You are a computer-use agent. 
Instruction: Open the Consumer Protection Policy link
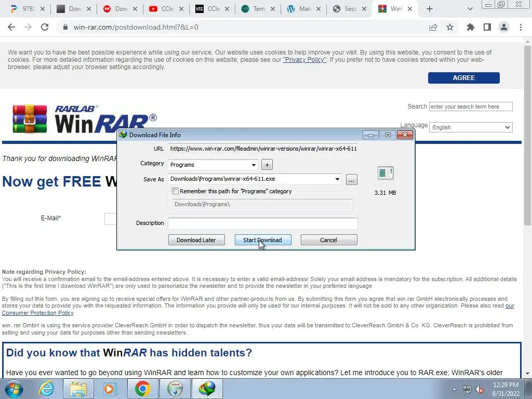tap(37, 313)
